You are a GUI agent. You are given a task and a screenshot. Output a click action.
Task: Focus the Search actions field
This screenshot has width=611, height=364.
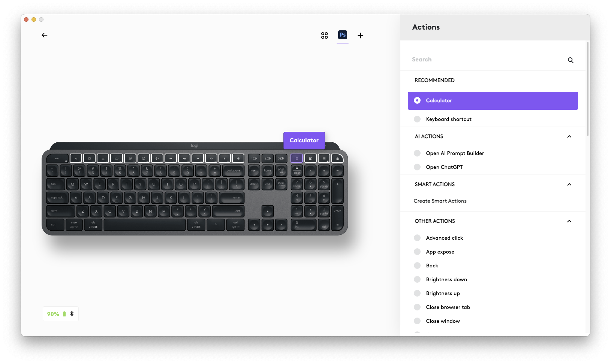coord(487,60)
